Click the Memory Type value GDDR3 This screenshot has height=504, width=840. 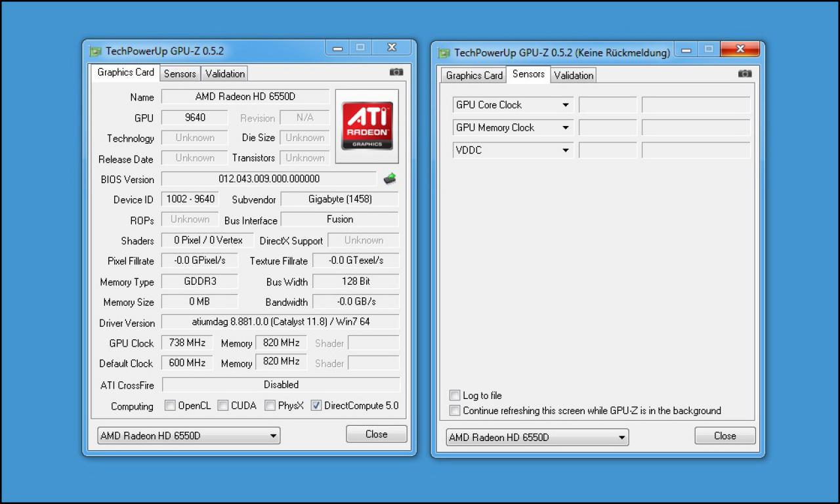click(x=199, y=281)
